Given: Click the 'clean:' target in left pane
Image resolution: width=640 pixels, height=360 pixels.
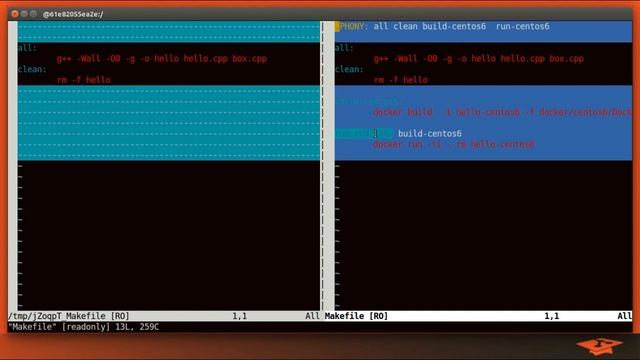Looking at the screenshot, I should click(x=32, y=69).
